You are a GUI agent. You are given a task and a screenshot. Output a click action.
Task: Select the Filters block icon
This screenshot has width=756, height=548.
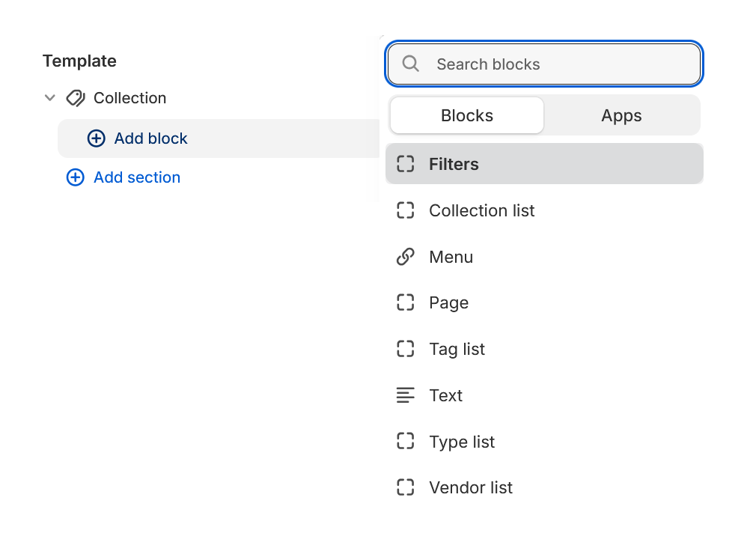[x=405, y=163]
